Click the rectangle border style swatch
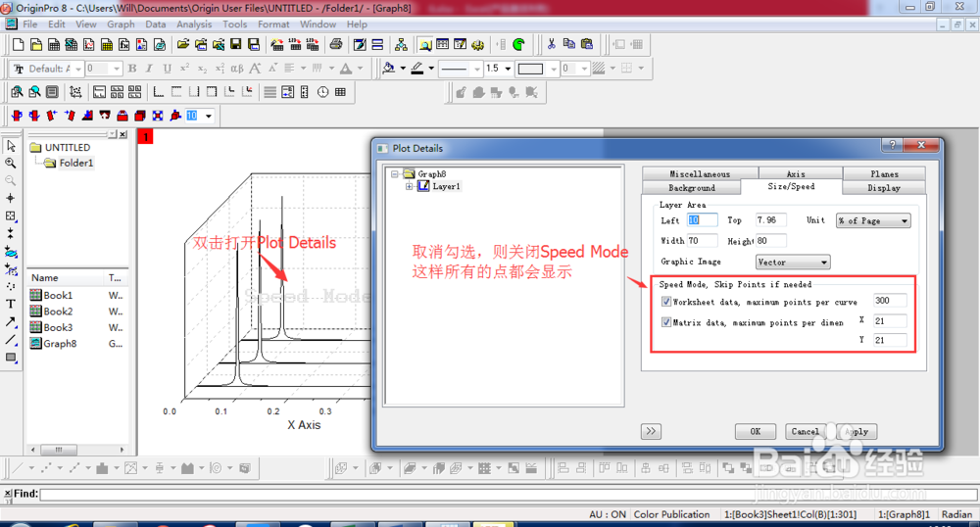 coord(530,69)
